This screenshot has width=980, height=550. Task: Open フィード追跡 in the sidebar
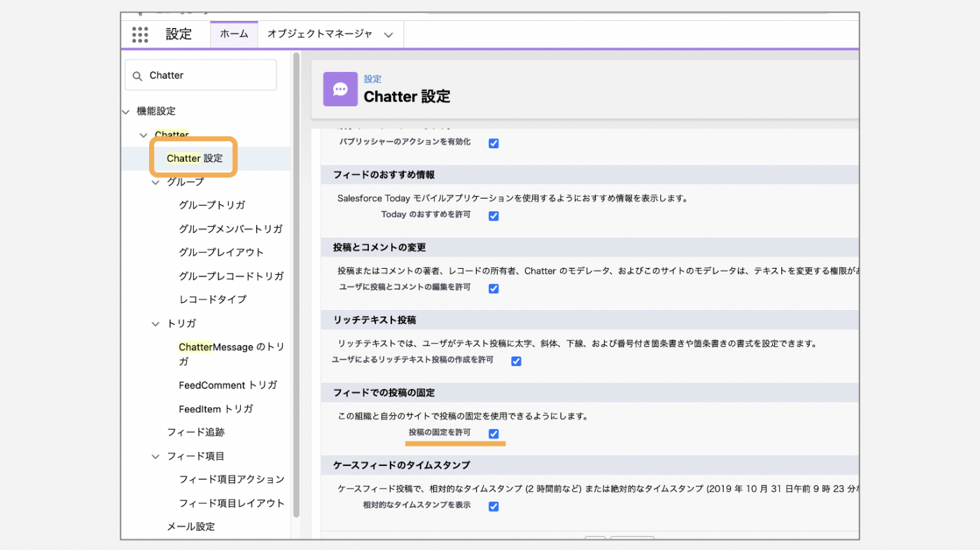tap(195, 432)
